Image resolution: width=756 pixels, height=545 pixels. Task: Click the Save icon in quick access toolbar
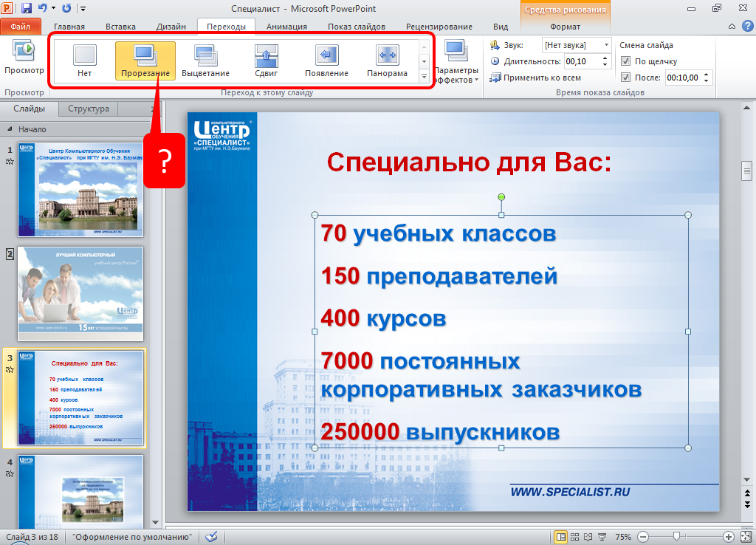tap(27, 9)
